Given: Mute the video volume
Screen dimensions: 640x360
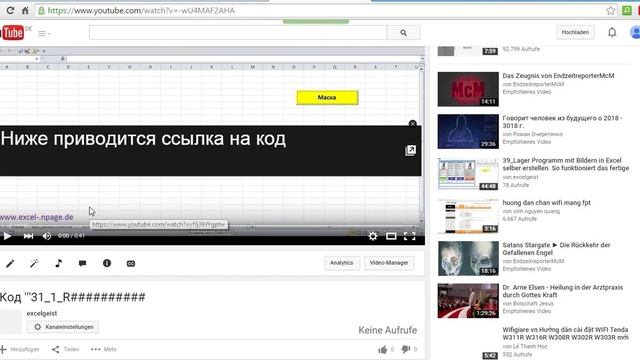Looking at the screenshot, I should 47,236.
